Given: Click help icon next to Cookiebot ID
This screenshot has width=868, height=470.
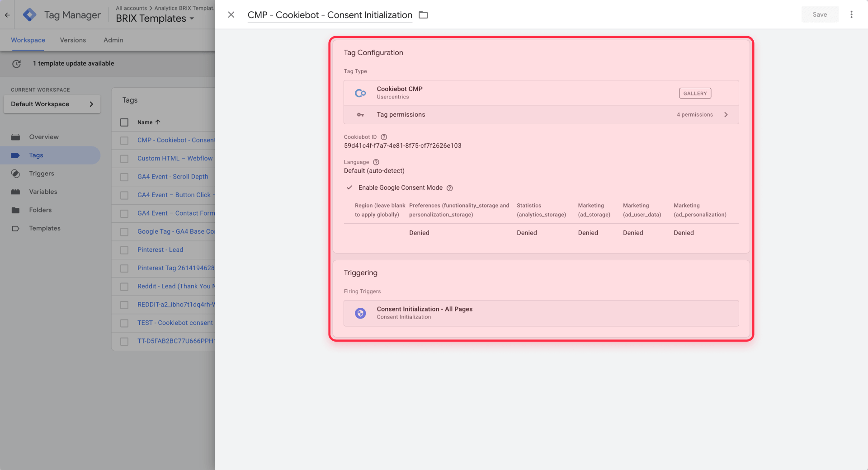Looking at the screenshot, I should tap(384, 137).
